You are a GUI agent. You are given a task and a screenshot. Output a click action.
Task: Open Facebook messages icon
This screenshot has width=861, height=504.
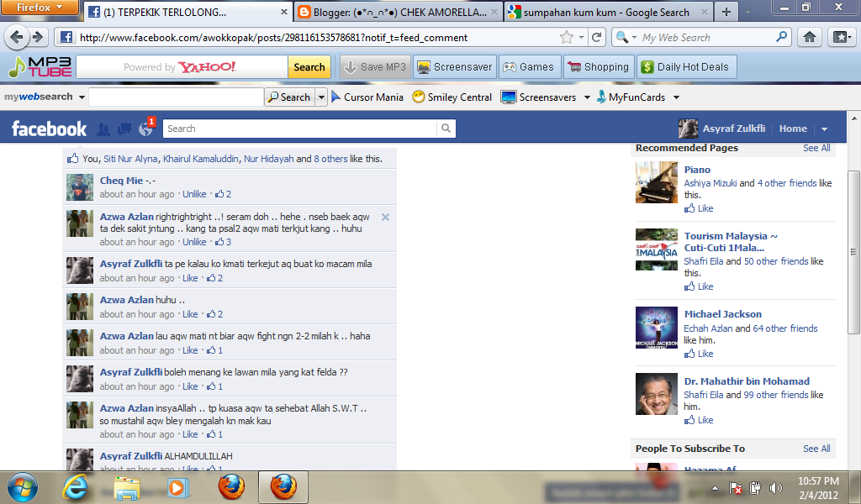tap(124, 129)
